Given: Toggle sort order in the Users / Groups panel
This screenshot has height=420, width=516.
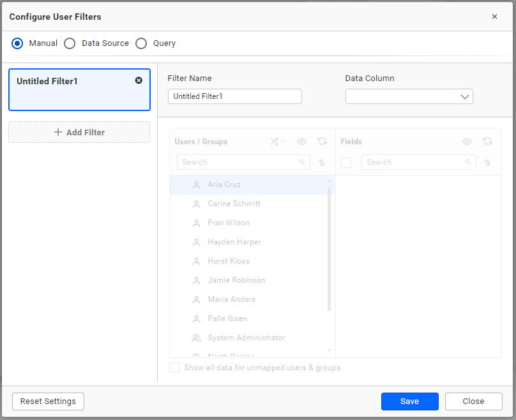Looking at the screenshot, I should (x=322, y=163).
